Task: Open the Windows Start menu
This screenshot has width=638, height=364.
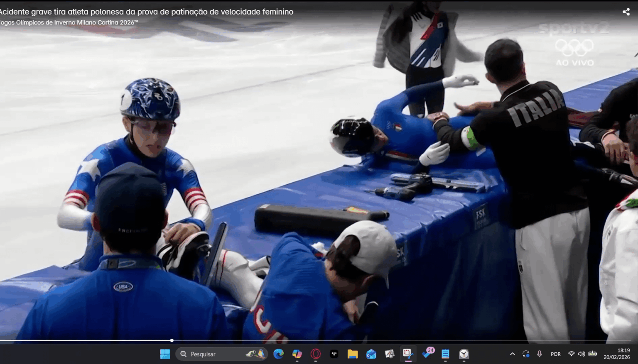Action: pyautogui.click(x=165, y=354)
